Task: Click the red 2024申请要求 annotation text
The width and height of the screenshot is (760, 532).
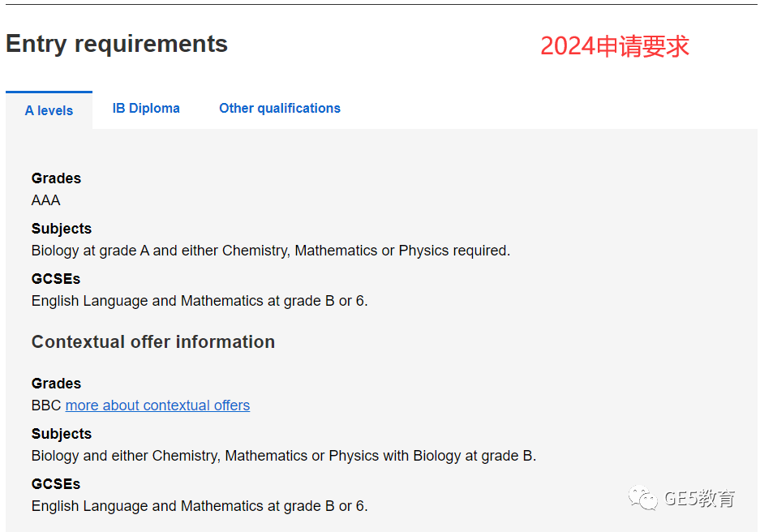Action: (615, 46)
